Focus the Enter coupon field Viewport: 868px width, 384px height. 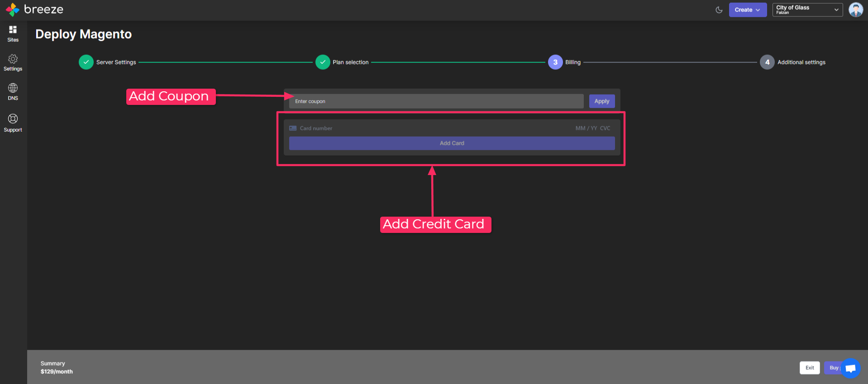pos(436,101)
